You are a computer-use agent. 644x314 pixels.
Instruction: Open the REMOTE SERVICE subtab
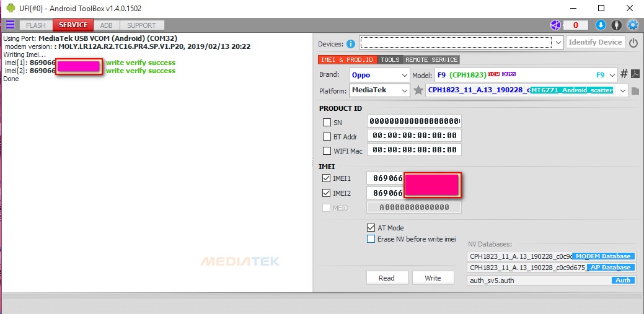tap(431, 59)
